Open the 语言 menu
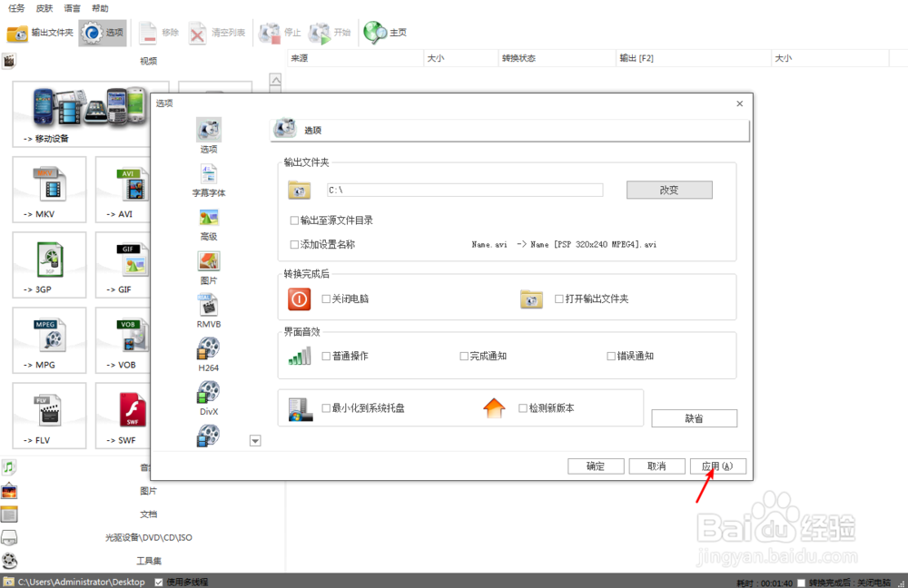This screenshot has width=908, height=588. point(72,7)
